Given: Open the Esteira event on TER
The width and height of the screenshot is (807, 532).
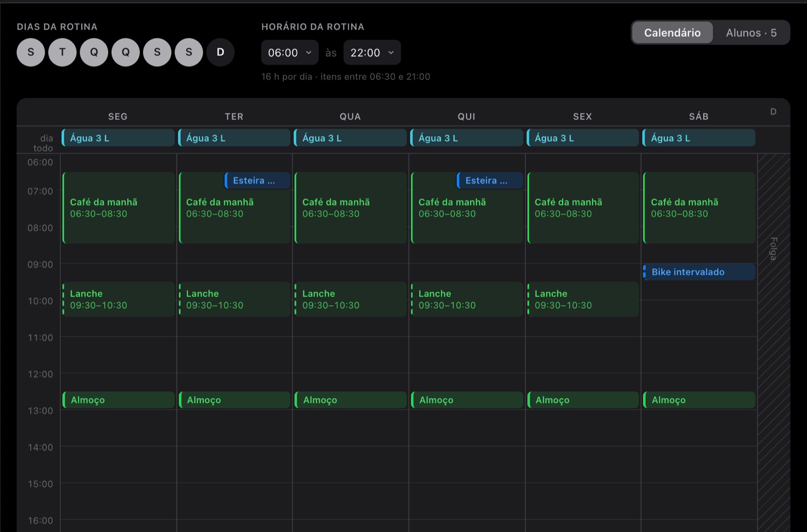Looking at the screenshot, I should click(x=257, y=181).
